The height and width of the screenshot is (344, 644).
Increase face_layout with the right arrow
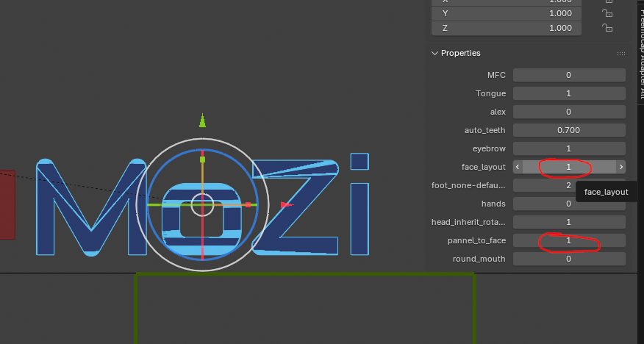[621, 167]
